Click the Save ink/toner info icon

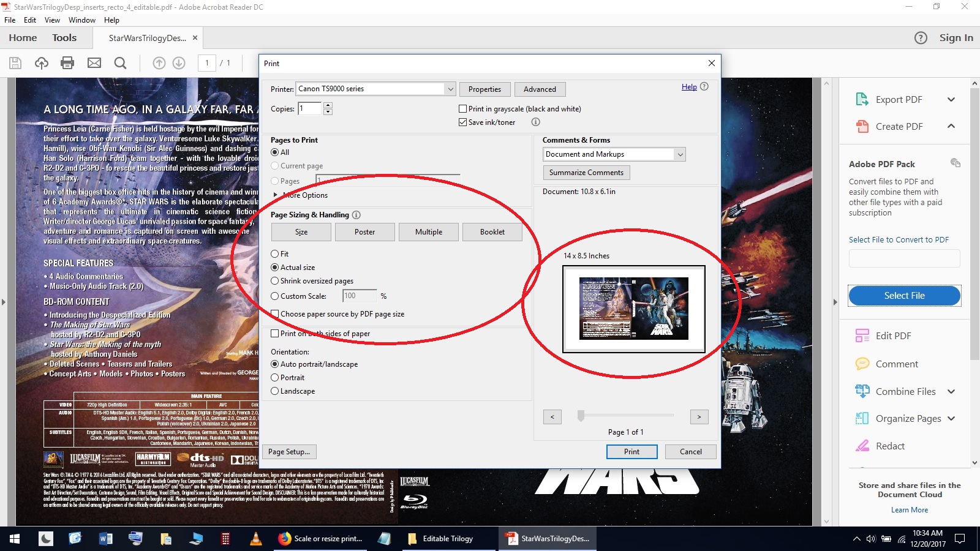pyautogui.click(x=535, y=122)
